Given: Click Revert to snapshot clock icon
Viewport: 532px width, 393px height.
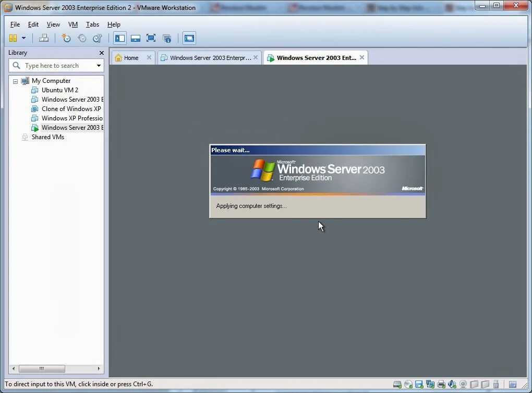Looking at the screenshot, I should (82, 38).
